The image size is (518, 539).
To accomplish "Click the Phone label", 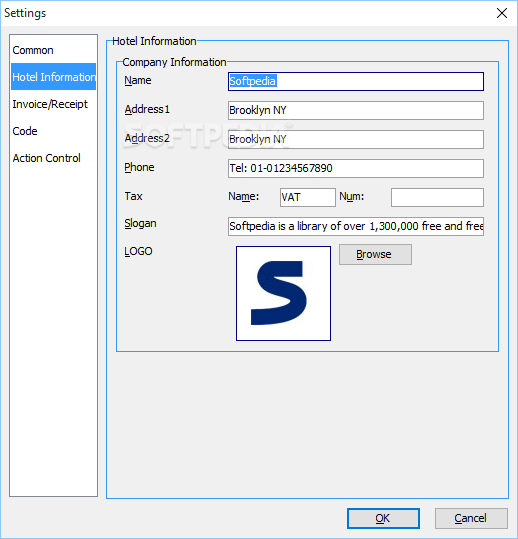I will pos(139,167).
